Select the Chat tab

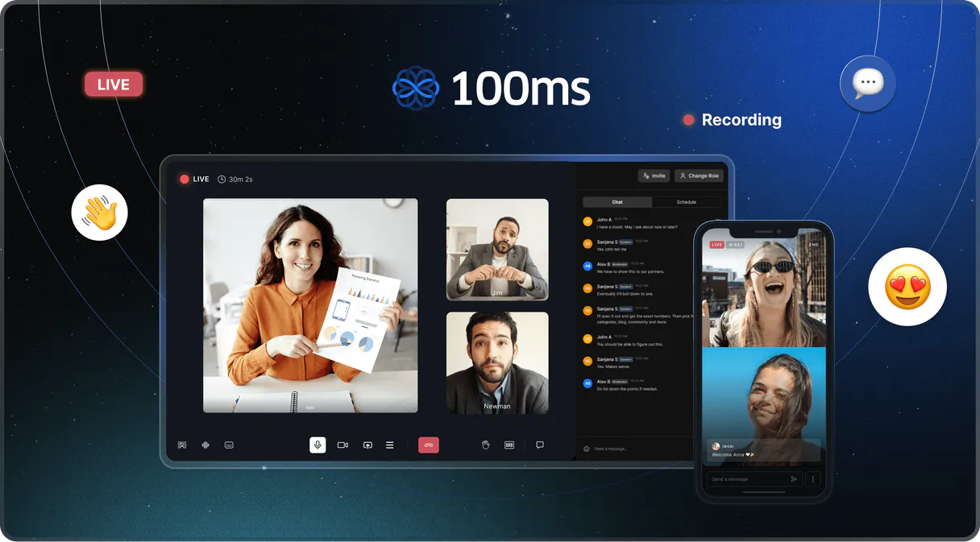pos(617,202)
